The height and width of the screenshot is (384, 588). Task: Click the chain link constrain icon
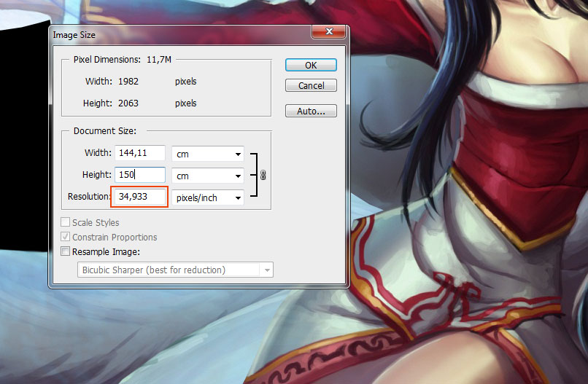(263, 175)
